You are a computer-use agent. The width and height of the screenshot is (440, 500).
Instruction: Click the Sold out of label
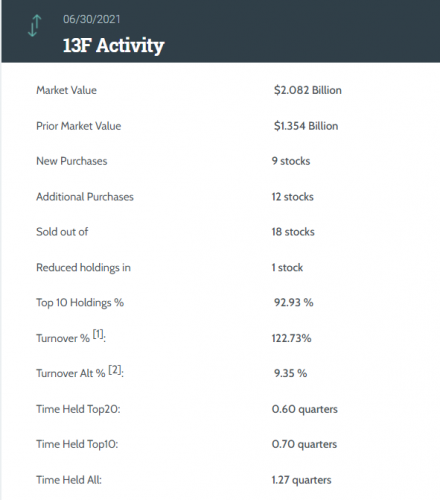click(62, 232)
